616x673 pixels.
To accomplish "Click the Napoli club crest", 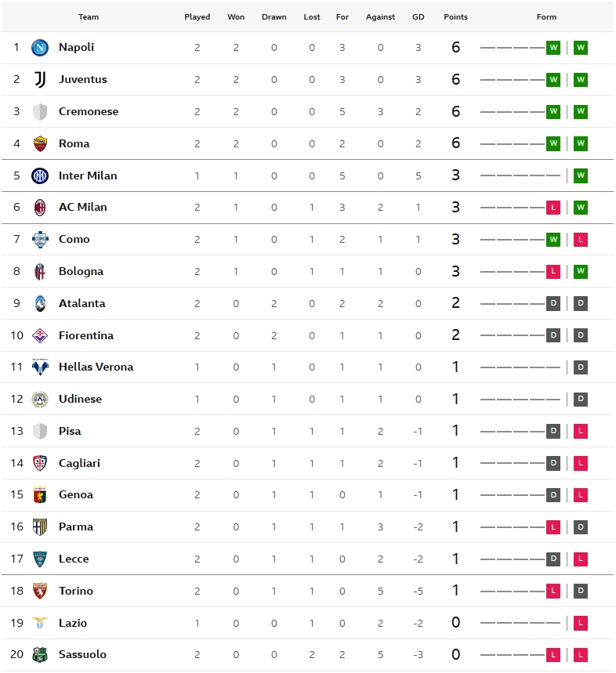I will 40,48.
